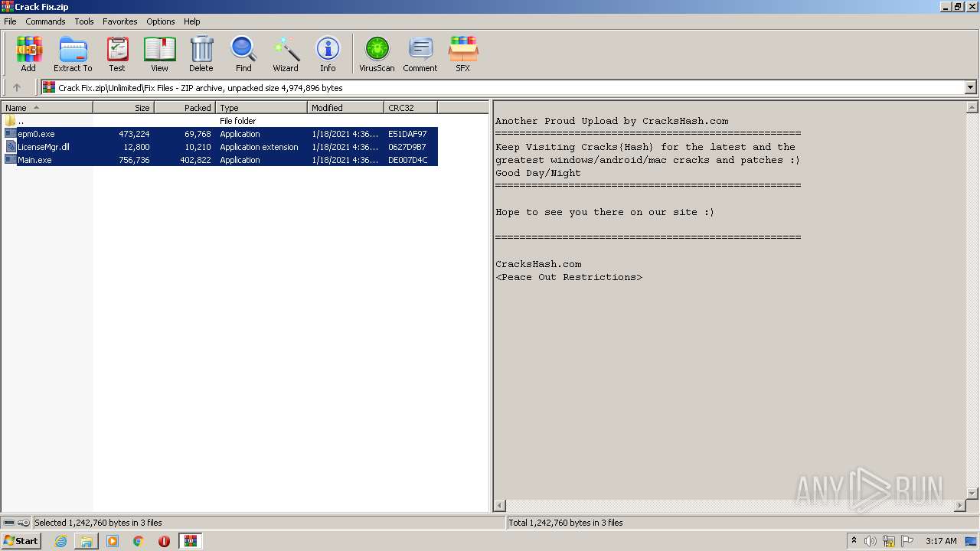980x551 pixels.
Task: Open the View file tool
Action: coord(159,54)
